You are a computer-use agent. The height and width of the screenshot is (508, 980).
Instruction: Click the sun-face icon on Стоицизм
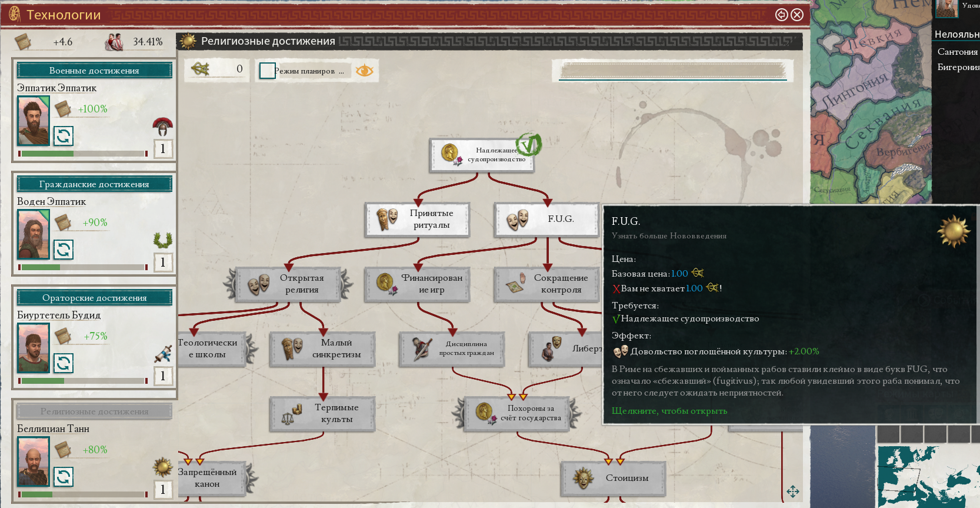583,478
